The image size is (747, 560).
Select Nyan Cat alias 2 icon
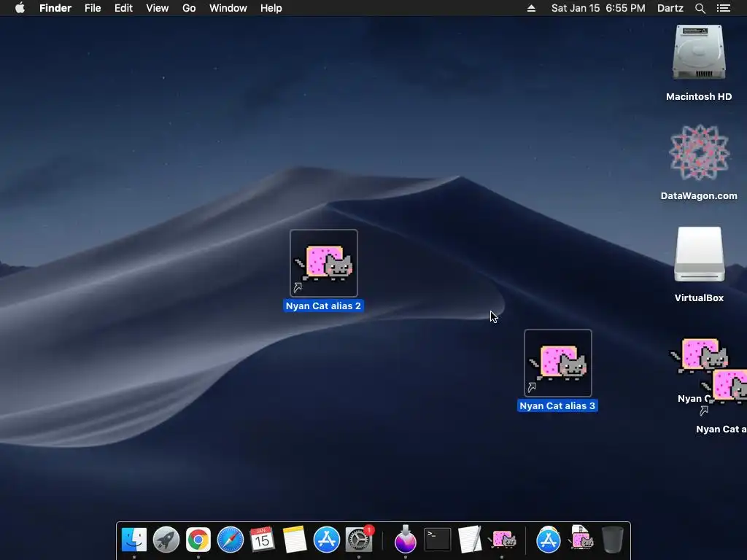coord(324,263)
